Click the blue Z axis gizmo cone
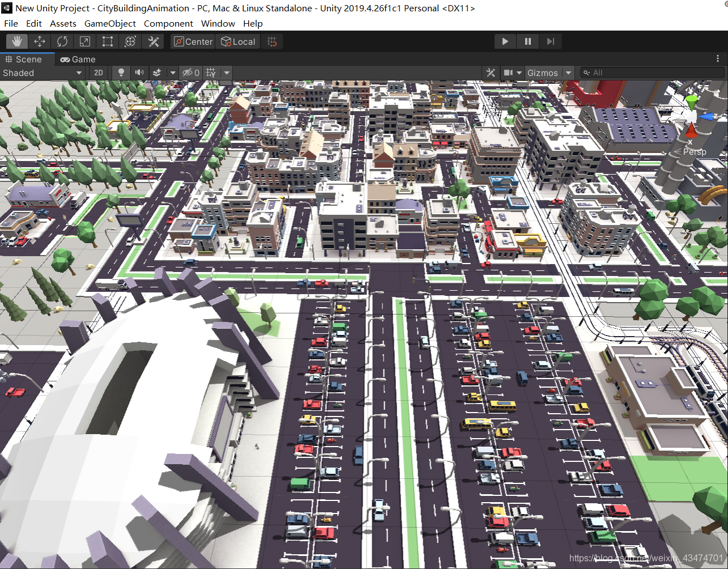 pyautogui.click(x=706, y=116)
